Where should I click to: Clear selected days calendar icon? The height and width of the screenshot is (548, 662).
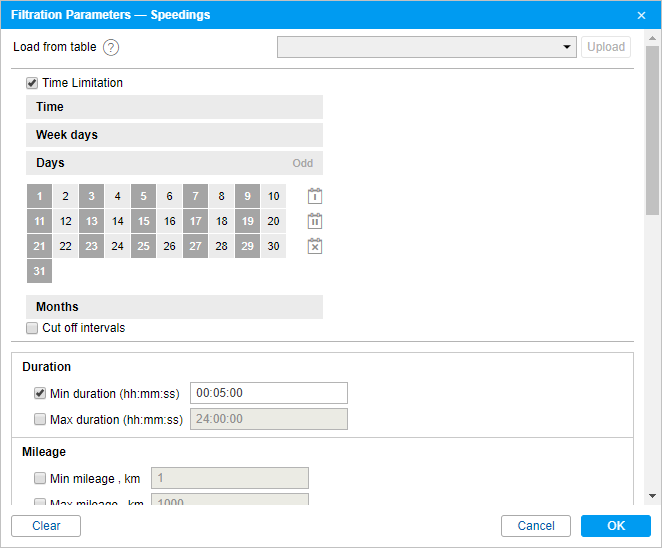[x=315, y=246]
